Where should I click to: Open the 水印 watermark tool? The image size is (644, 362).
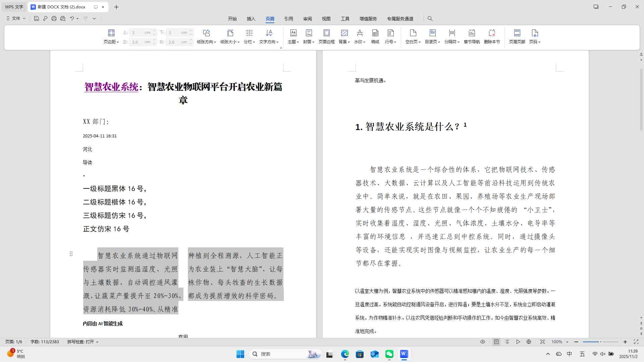(x=360, y=37)
